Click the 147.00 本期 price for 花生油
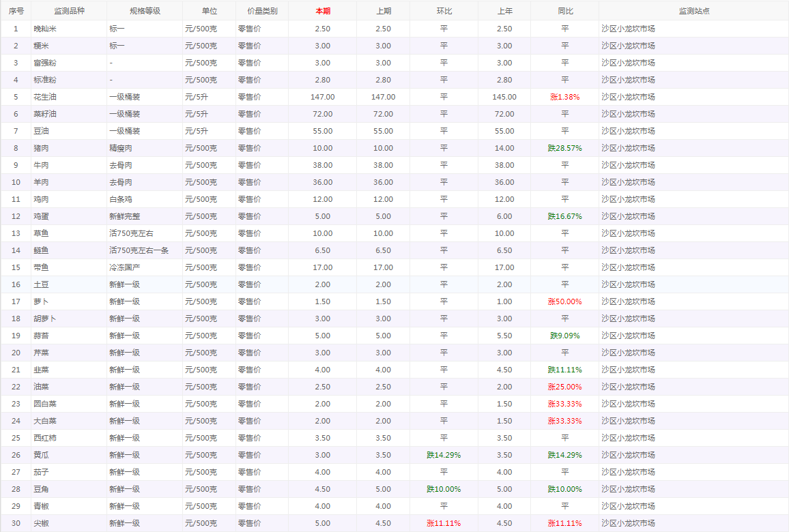This screenshot has width=789, height=532. [322, 97]
